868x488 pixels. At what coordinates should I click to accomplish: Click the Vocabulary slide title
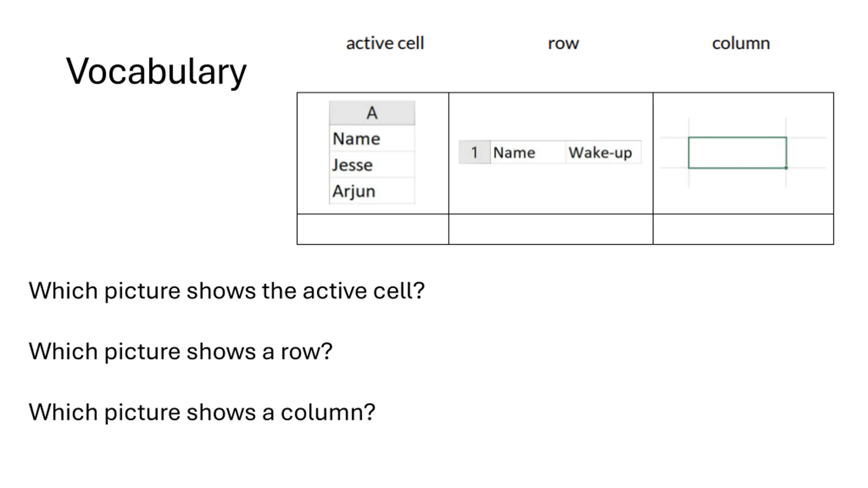pos(156,72)
